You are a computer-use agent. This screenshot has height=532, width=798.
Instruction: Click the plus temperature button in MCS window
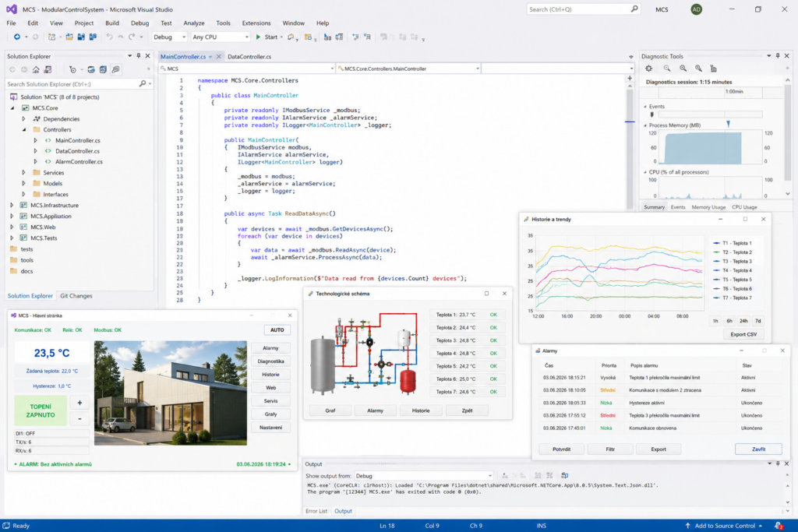click(80, 403)
